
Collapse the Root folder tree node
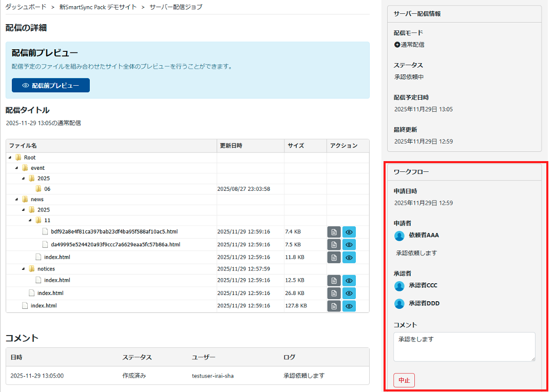point(10,158)
